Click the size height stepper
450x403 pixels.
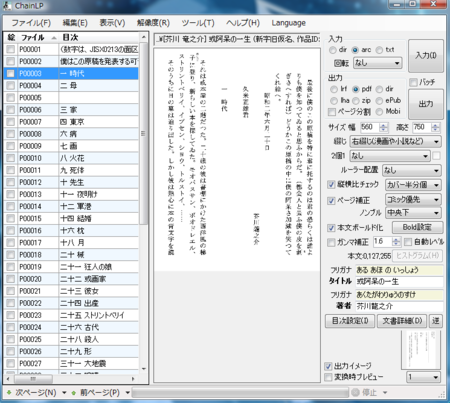point(435,127)
